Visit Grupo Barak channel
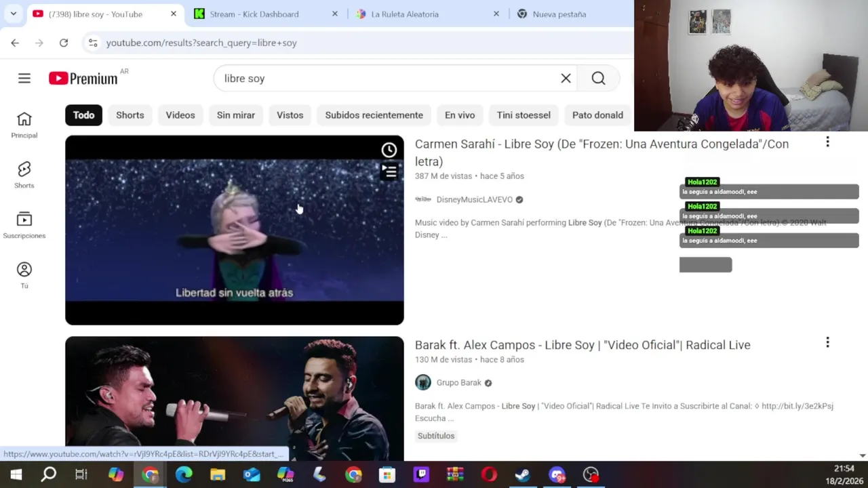 [459, 383]
